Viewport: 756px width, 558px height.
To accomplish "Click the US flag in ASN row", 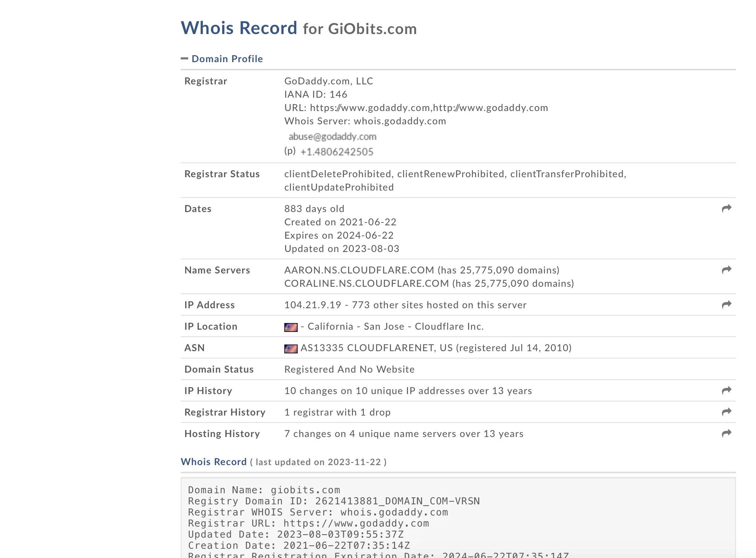I will point(291,349).
